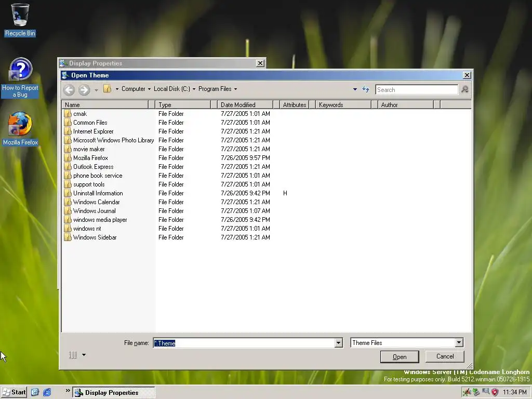
Task: Click the Keywords column header
Action: pyautogui.click(x=343, y=105)
